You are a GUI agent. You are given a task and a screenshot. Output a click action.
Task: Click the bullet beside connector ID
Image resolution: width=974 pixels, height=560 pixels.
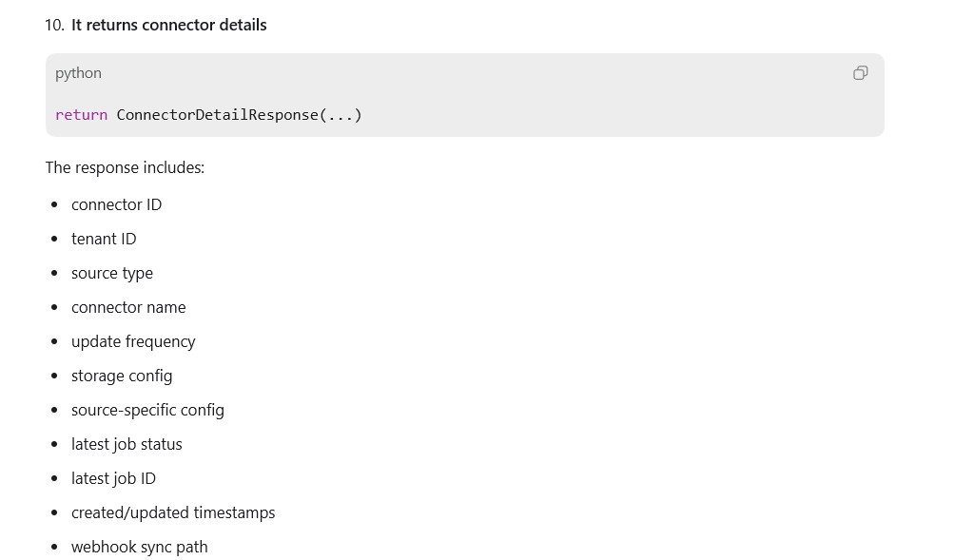pyautogui.click(x=54, y=204)
